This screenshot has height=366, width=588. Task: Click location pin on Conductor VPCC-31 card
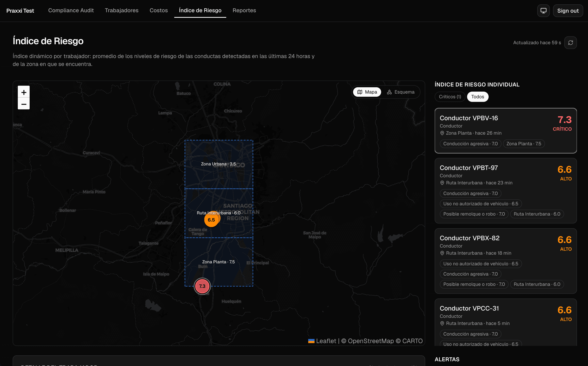442,323
